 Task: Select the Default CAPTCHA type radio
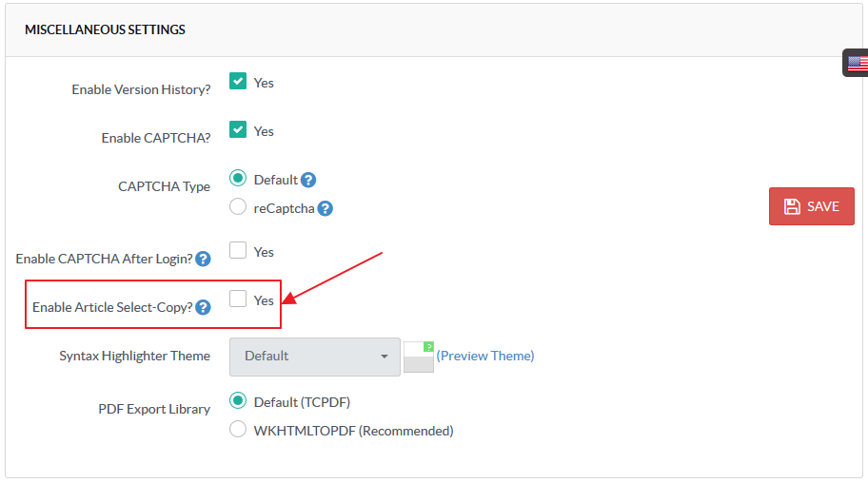238,179
